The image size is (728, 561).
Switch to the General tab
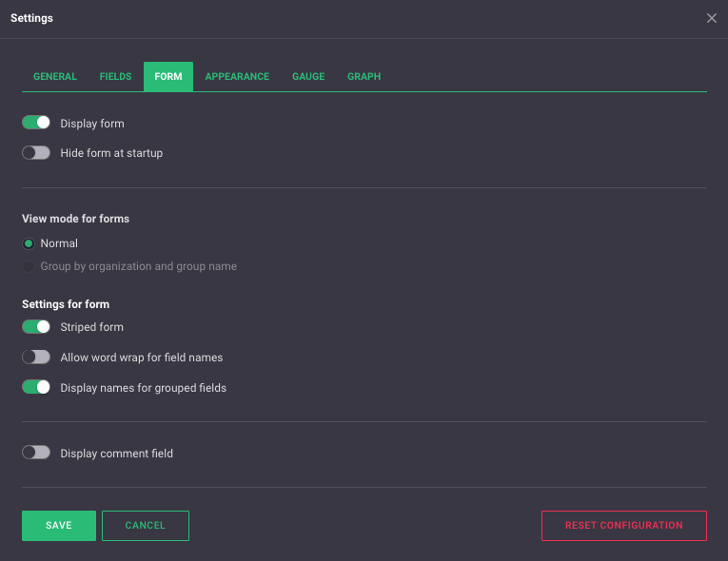point(55,77)
